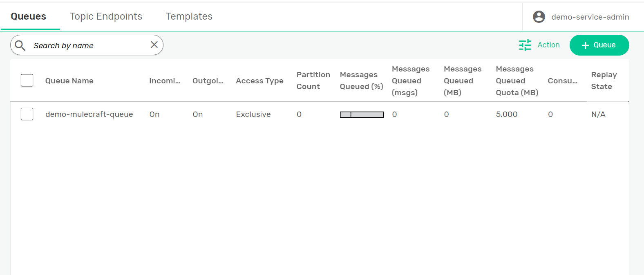Click the Replay State column header
Screen dimensions: 644x275
tap(604, 80)
